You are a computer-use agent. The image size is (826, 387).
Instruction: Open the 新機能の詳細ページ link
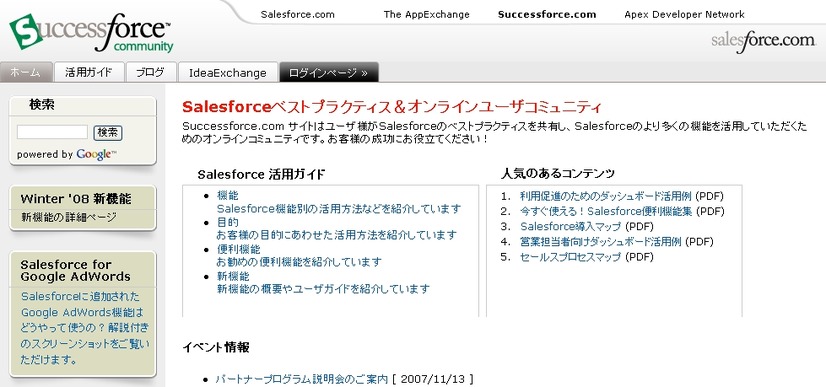click(x=69, y=217)
